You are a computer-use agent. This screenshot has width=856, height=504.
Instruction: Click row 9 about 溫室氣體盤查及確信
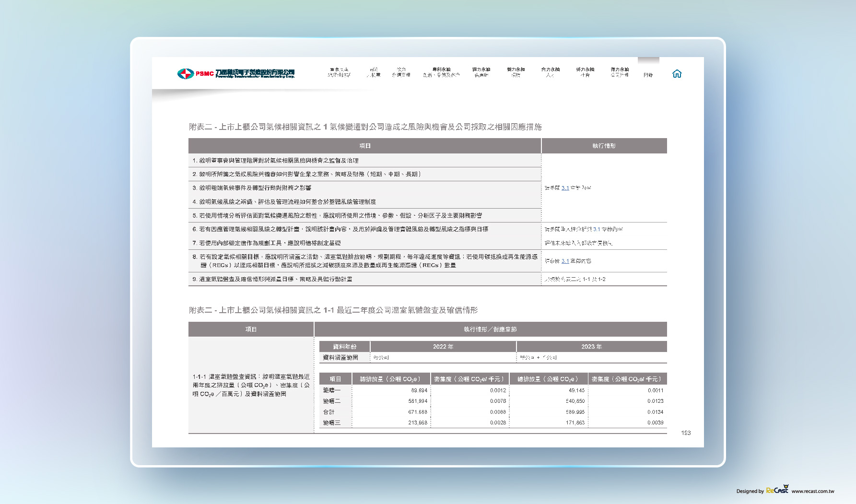click(365, 279)
